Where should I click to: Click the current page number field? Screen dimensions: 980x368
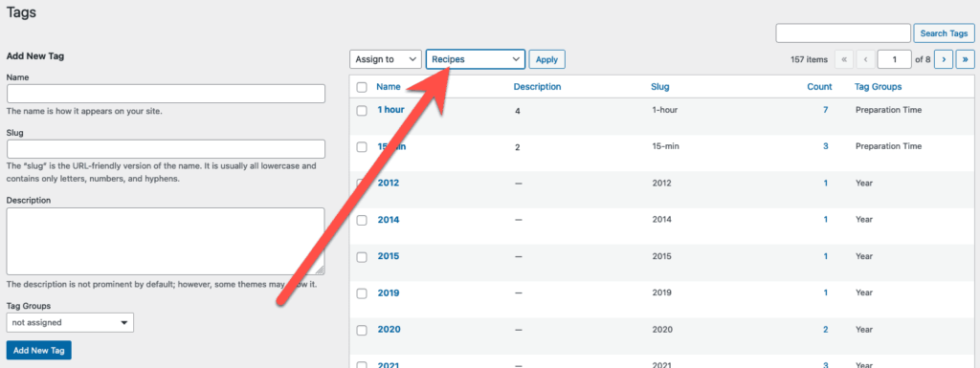895,59
